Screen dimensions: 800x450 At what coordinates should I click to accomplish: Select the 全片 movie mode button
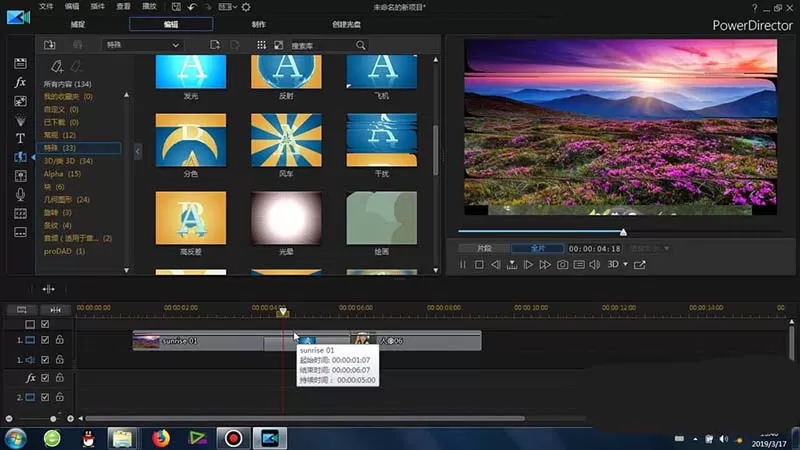click(538, 248)
